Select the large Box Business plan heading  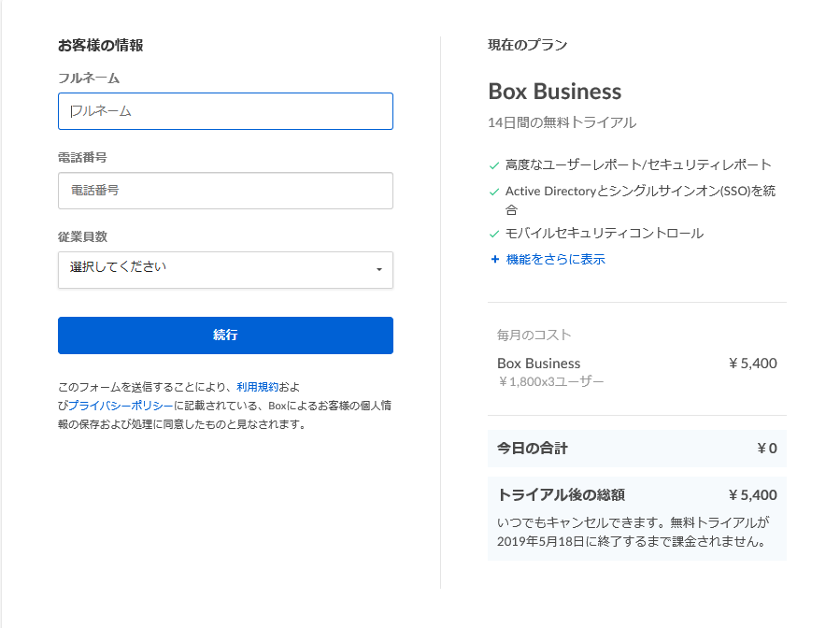[x=554, y=92]
